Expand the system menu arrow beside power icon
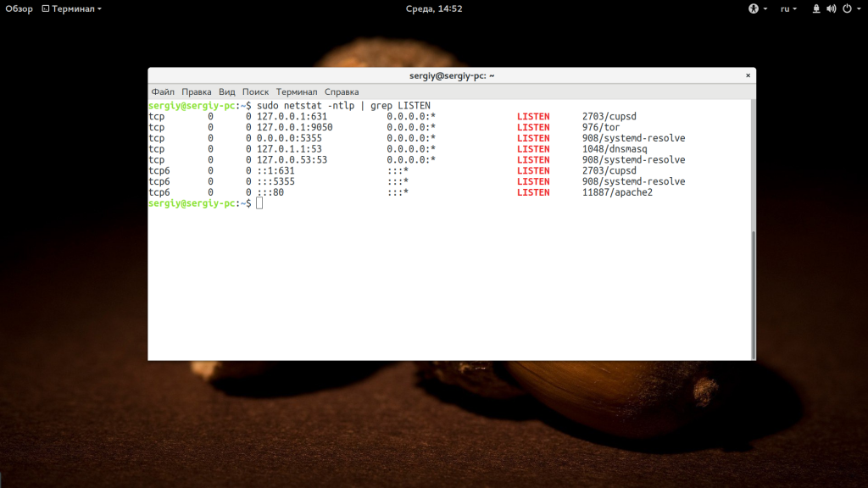This screenshot has height=488, width=868. 857,8
